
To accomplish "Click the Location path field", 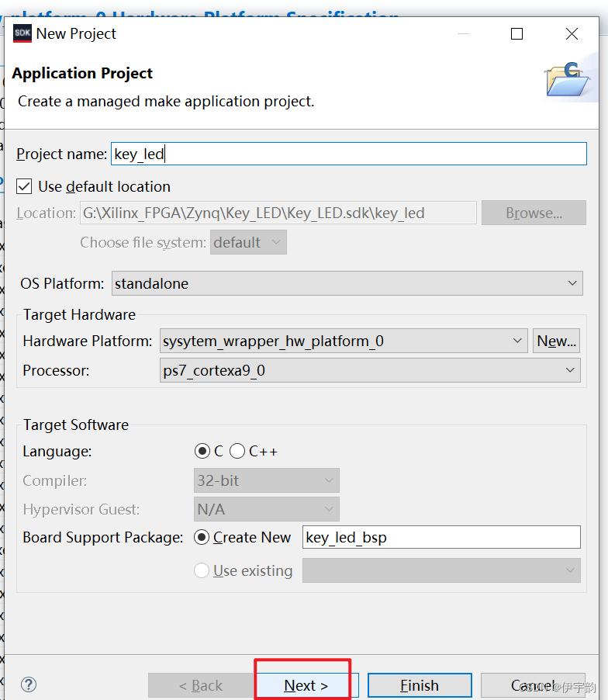I will click(x=278, y=213).
